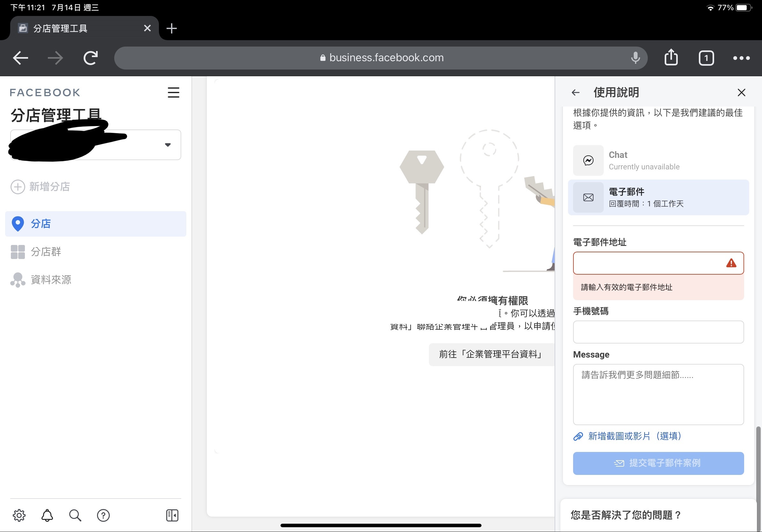Image resolution: width=762 pixels, height=532 pixels.
Task: Click the FACEBOOK logo text
Action: point(45,92)
